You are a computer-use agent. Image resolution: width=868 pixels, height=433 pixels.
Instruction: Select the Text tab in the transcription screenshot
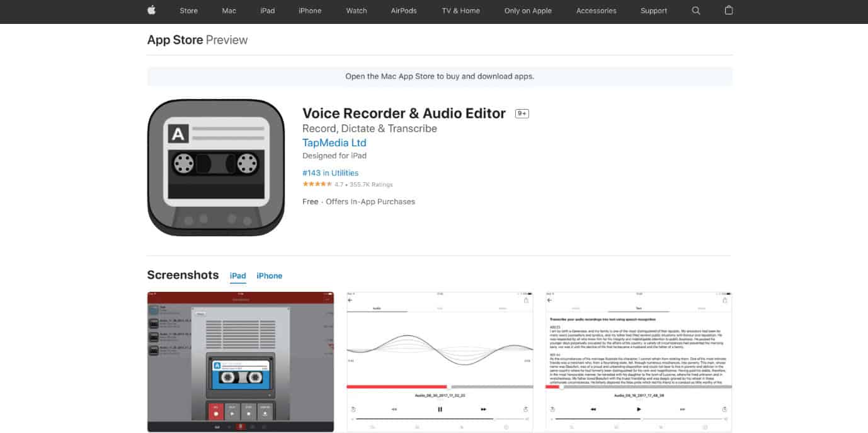[x=639, y=308]
